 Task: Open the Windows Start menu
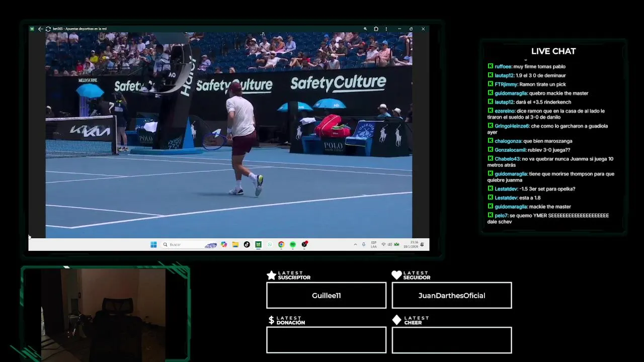[x=153, y=245]
